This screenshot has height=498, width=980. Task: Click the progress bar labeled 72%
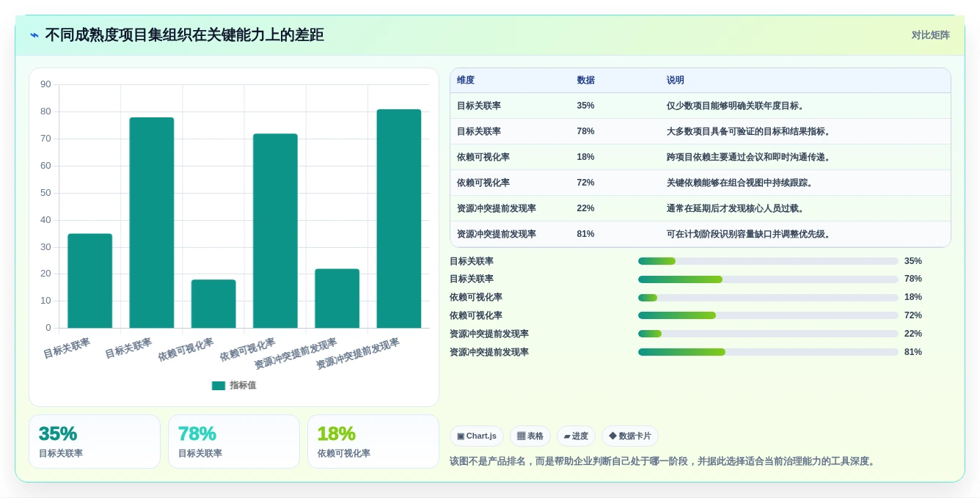coord(768,315)
